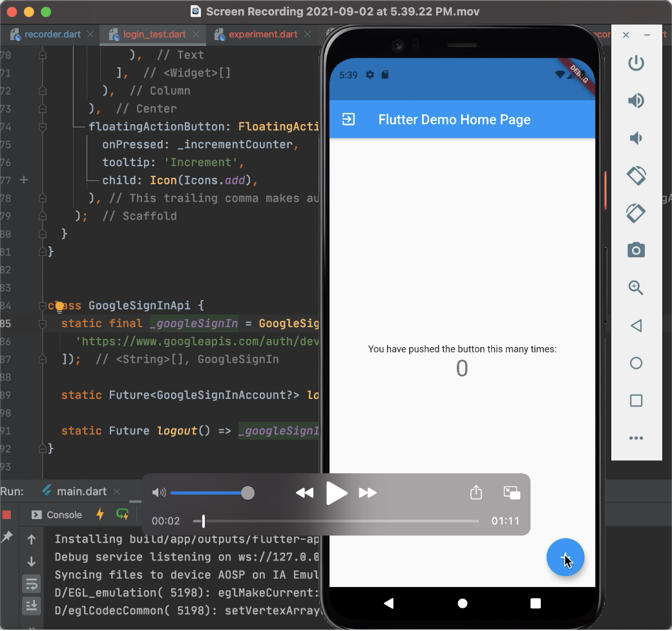Screen dimensions: 672x631
Task: Enable picture-in-picture from the video controls
Action: pos(512,493)
